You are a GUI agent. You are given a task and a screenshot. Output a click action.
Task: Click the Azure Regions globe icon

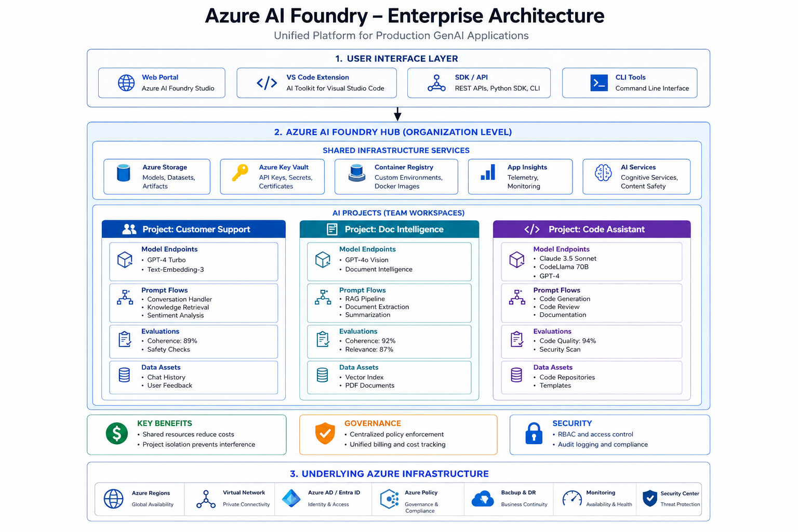pyautogui.click(x=113, y=499)
